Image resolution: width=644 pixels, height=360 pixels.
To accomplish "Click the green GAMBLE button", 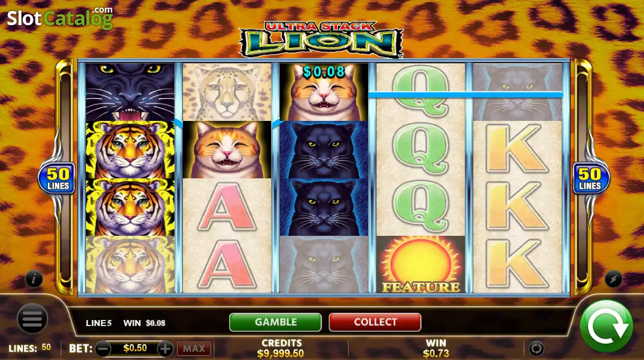I will (x=275, y=322).
